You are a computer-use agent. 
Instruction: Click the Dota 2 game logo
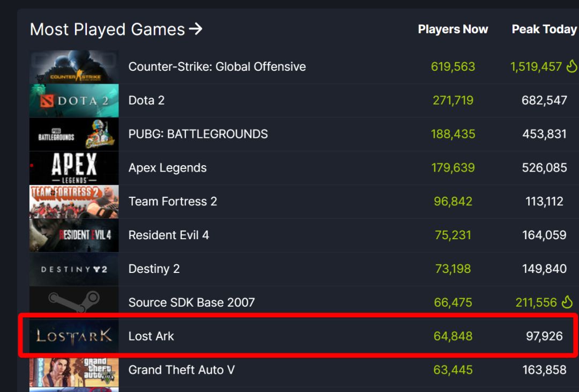point(74,101)
